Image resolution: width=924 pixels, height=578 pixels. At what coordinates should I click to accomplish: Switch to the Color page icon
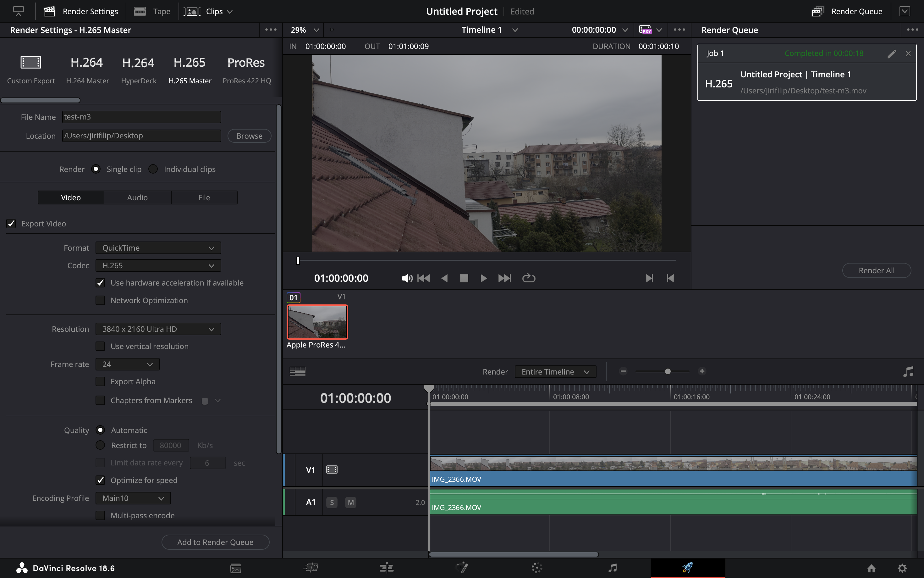(537, 568)
